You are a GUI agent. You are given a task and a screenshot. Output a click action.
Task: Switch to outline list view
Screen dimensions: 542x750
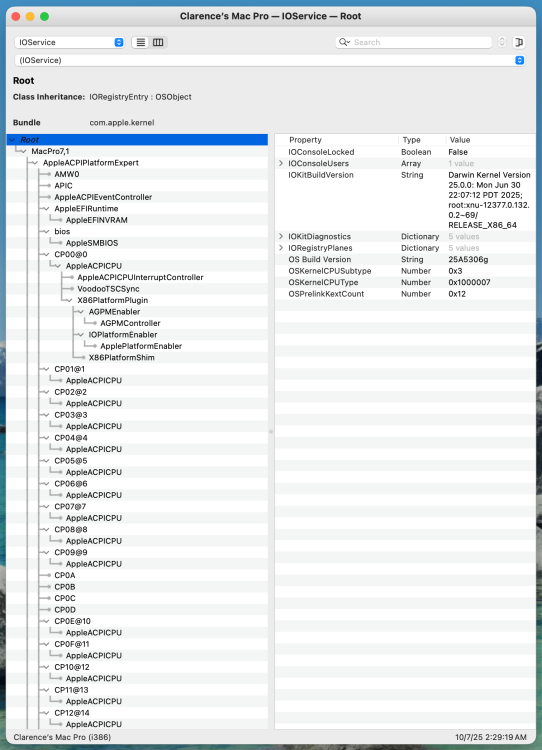[x=141, y=42]
